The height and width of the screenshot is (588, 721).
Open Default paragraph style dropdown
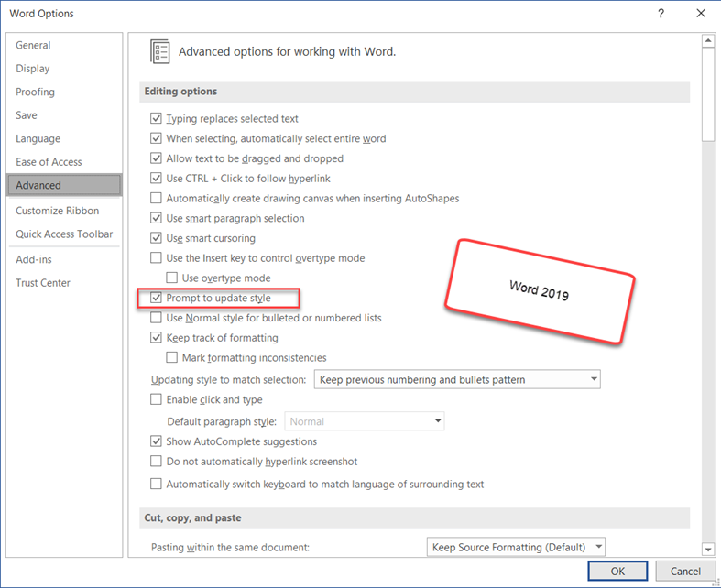coord(365,421)
